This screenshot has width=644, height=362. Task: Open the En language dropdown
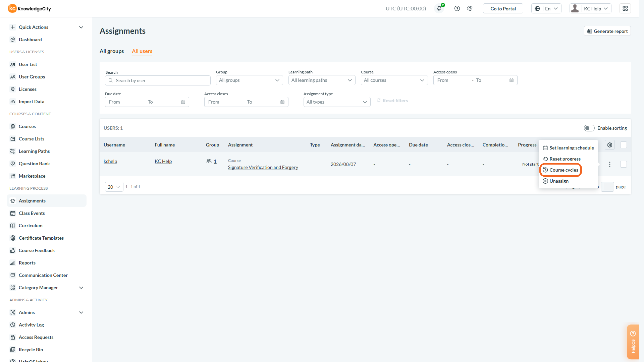coord(546,8)
